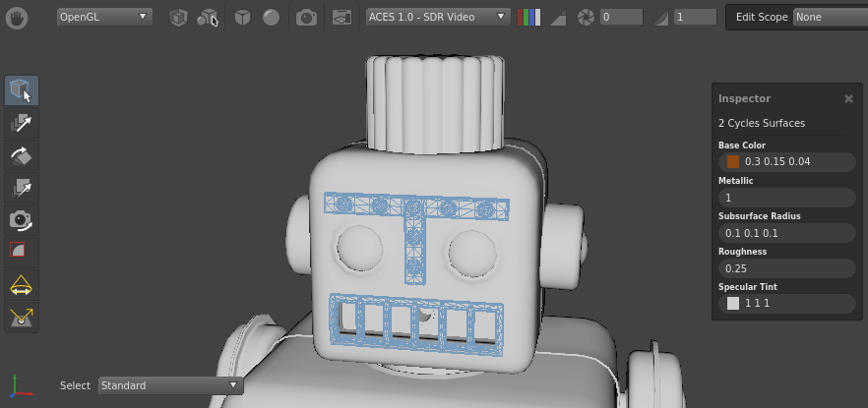868x408 pixels.
Task: Pick the yellow light cone tool
Action: tap(22, 285)
